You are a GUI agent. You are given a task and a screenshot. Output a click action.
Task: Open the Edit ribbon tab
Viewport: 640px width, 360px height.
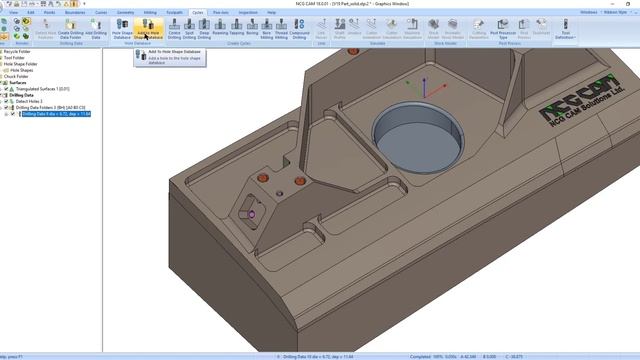31,13
